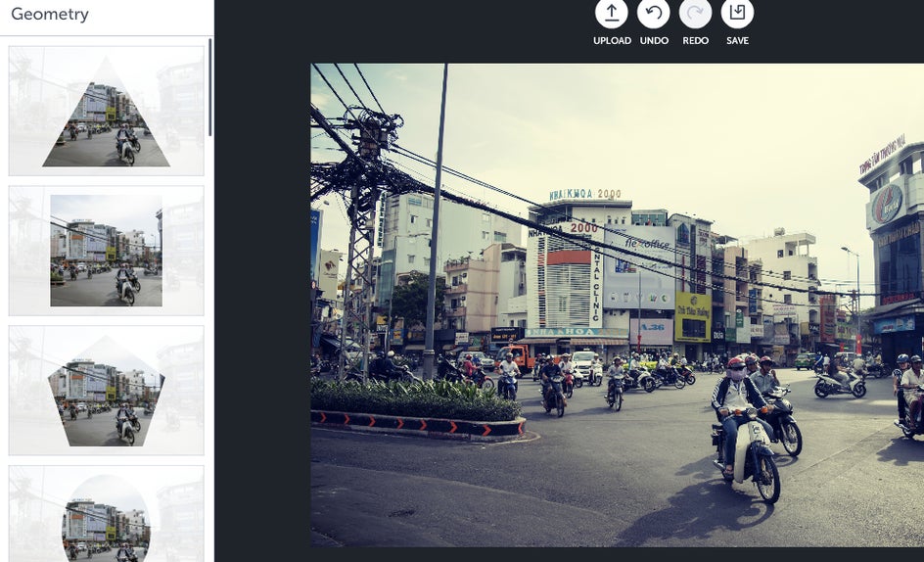This screenshot has height=562, width=924.
Task: Apply the circle geometry mask
Action: coord(106,514)
